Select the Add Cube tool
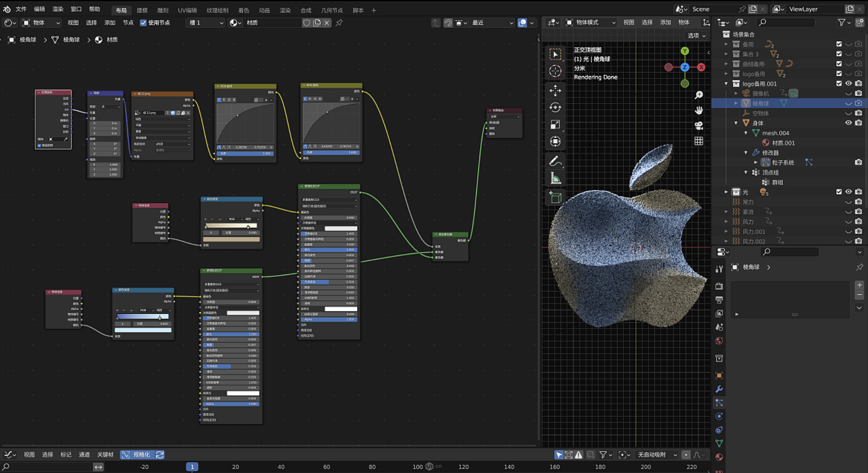The image size is (868, 473). tap(555, 197)
